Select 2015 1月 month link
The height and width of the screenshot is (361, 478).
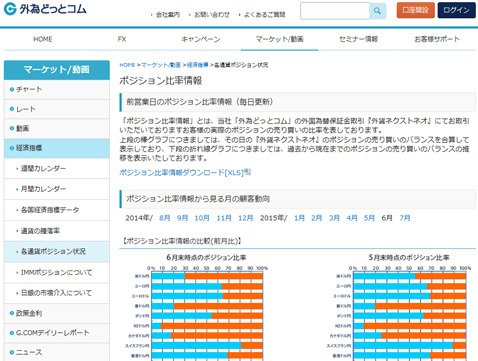pyautogui.click(x=299, y=218)
